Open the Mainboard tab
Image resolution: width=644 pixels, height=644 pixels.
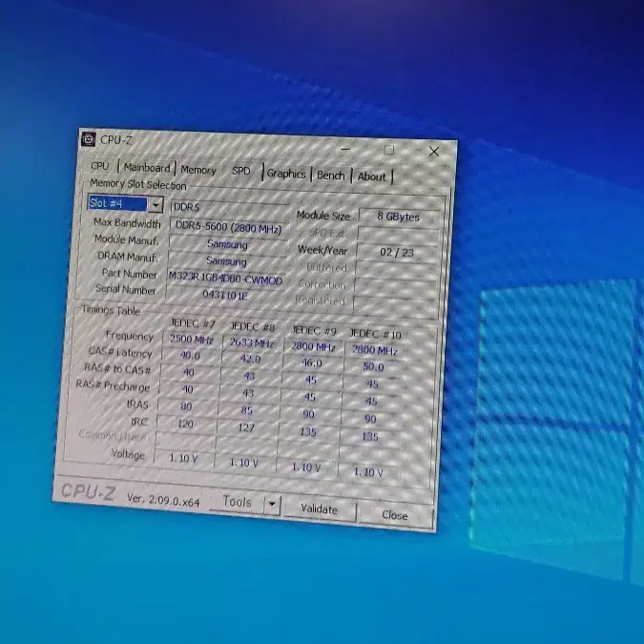pyautogui.click(x=147, y=168)
